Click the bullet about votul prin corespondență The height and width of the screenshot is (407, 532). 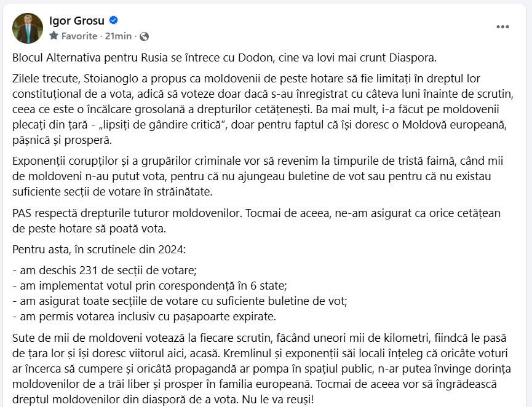(149, 286)
